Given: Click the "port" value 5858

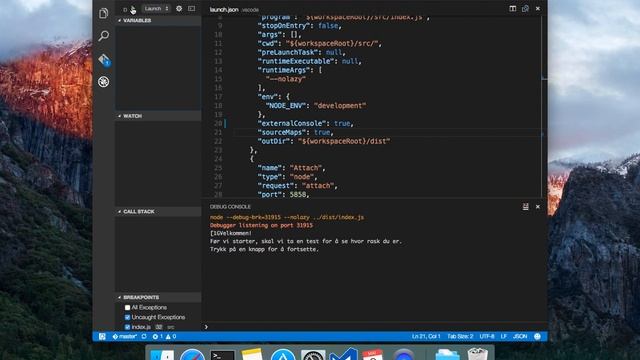Looking at the screenshot, I should tap(298, 195).
